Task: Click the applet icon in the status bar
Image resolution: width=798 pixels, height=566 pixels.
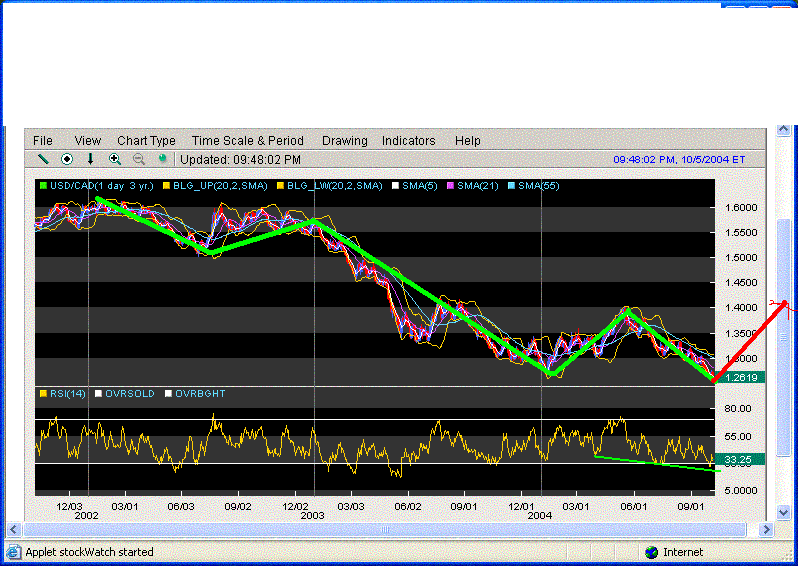Action: click(x=13, y=552)
